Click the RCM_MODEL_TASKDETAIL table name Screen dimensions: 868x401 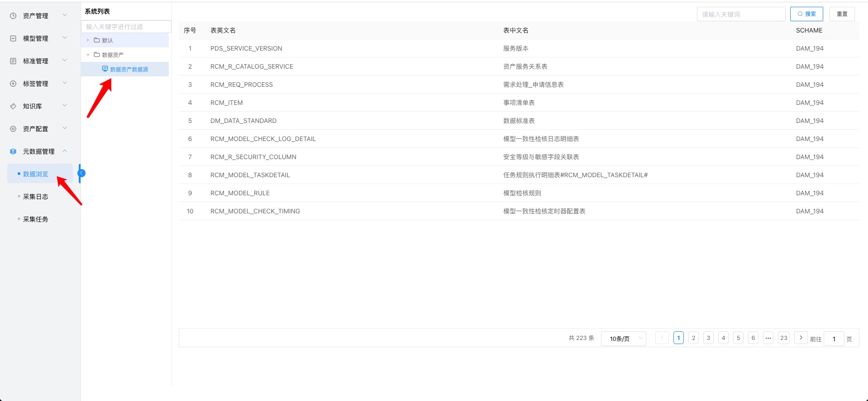pos(250,175)
